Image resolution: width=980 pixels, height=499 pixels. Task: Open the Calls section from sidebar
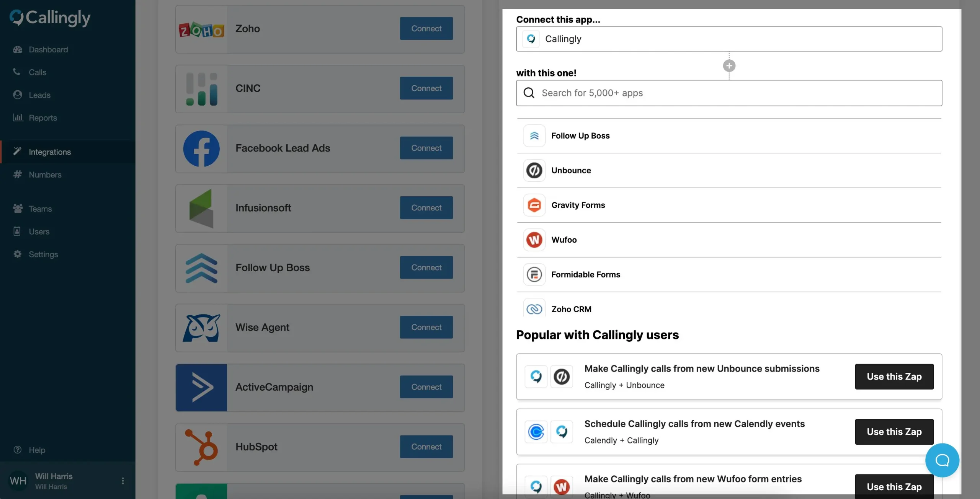[x=38, y=72]
